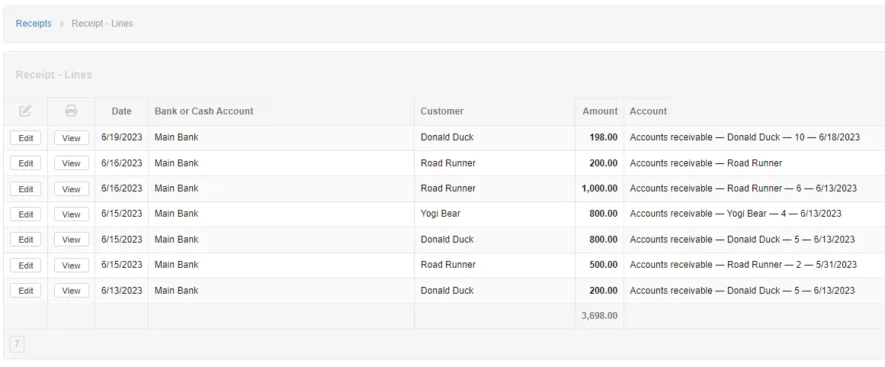The height and width of the screenshot is (367, 885).
Task: View the 198.00 Donald Duck receipt
Action: point(71,138)
